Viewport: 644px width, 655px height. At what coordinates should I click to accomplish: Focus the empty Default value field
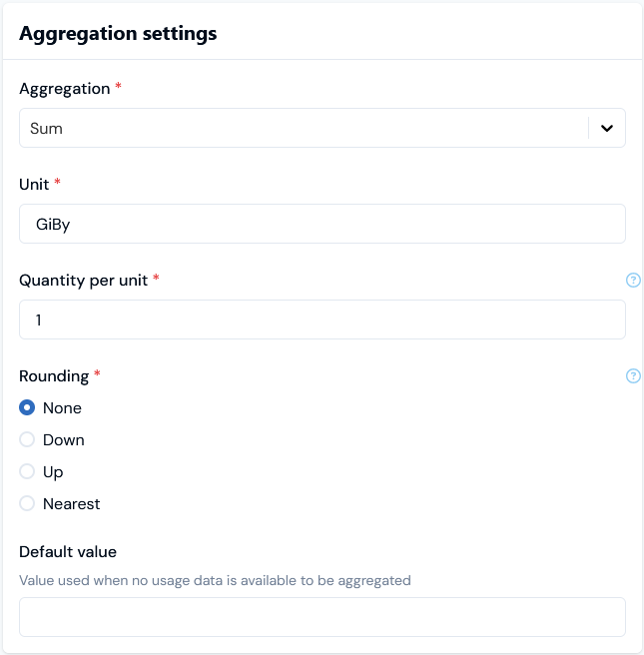(322, 617)
